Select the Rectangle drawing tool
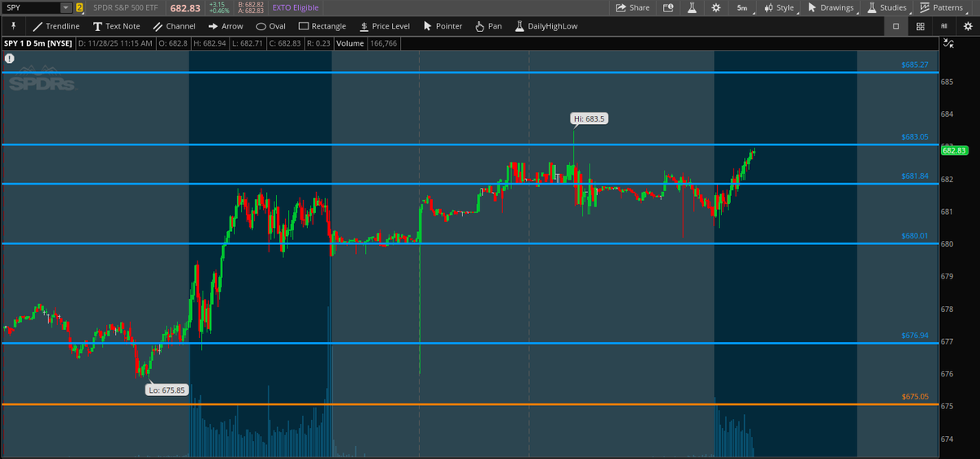 click(323, 26)
